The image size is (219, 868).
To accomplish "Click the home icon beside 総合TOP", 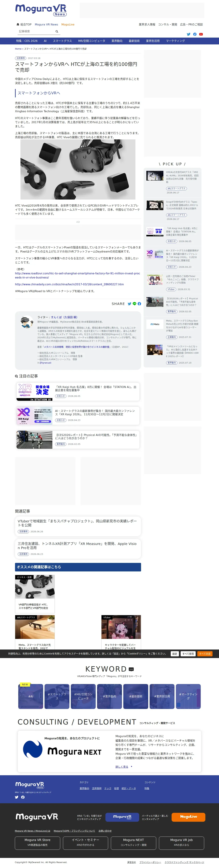I will click(18, 24).
